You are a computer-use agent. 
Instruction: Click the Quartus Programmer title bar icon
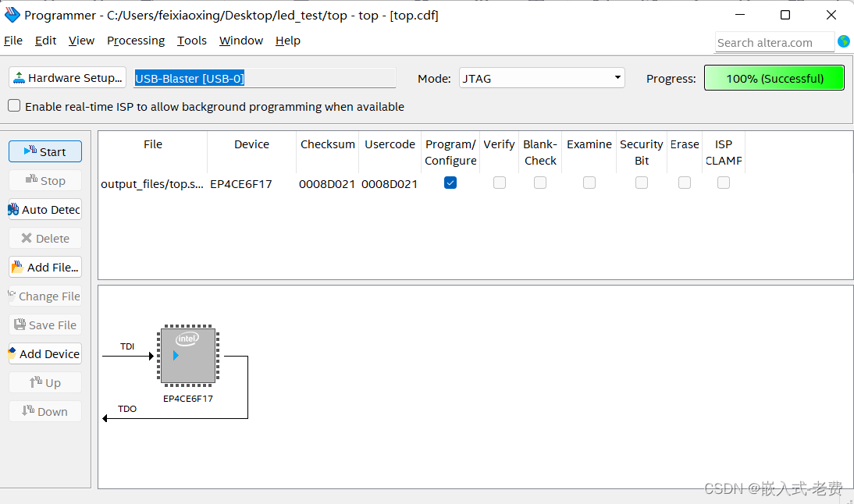point(12,16)
